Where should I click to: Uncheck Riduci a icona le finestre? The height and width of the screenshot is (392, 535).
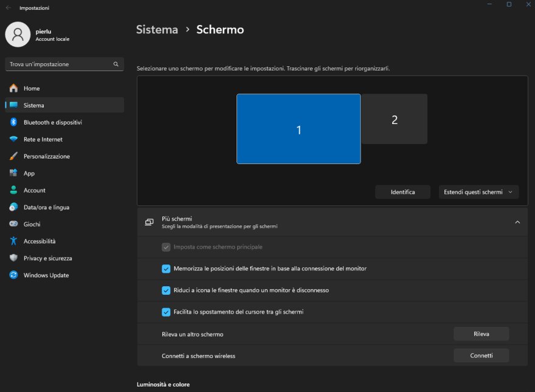[166, 291]
